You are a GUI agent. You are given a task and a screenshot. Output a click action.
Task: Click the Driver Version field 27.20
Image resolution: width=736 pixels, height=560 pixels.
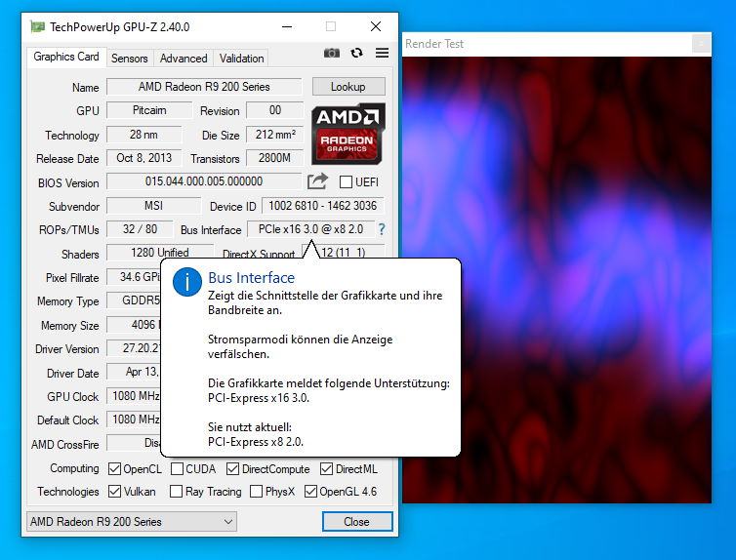click(134, 348)
